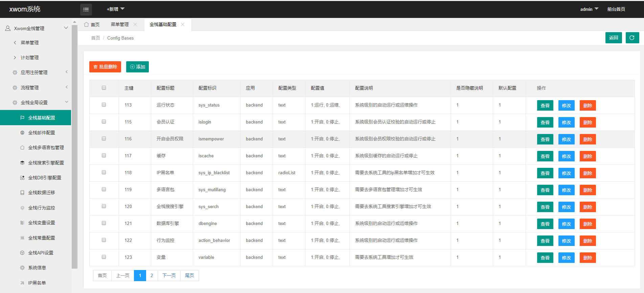This screenshot has width=644, height=293.
Task: Check the row 120 全栈搜搜引擎 checkbox
Action: [104, 206]
